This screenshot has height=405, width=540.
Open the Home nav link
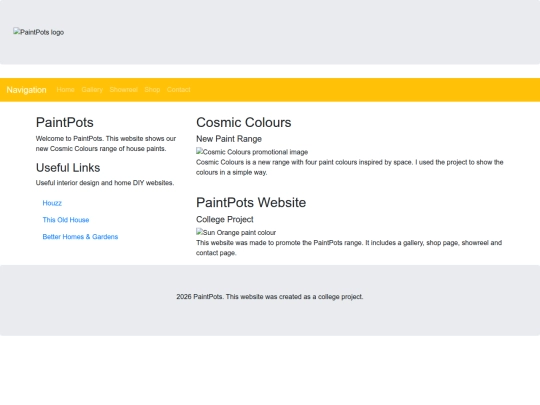[x=65, y=90]
